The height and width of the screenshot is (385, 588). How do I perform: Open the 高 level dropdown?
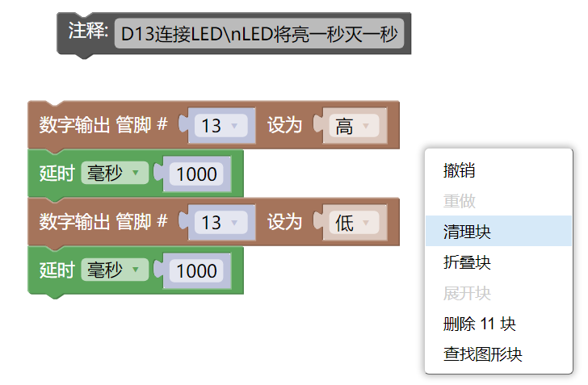[354, 126]
